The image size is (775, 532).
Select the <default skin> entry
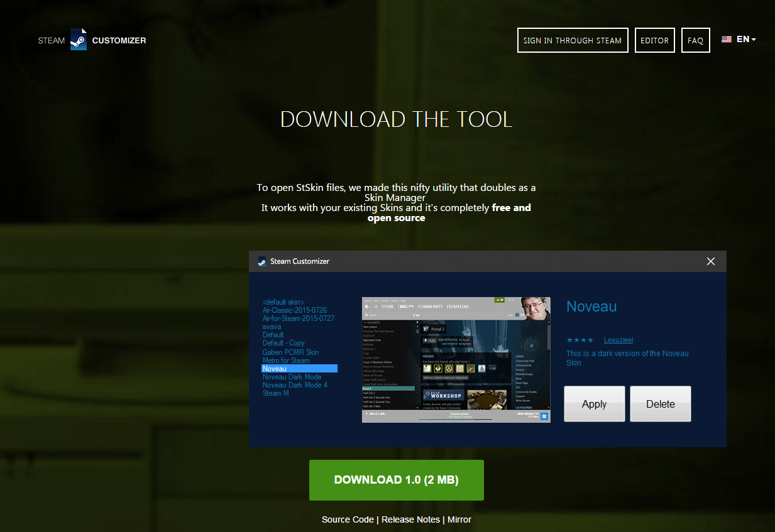(283, 302)
